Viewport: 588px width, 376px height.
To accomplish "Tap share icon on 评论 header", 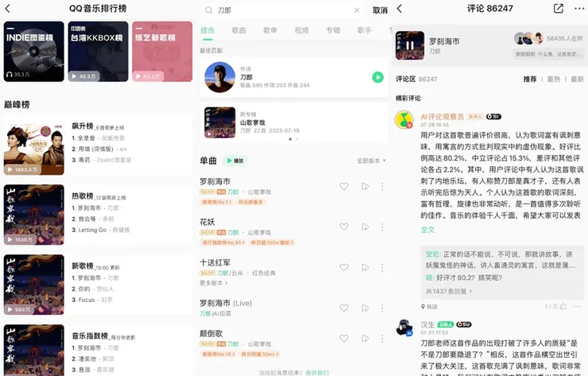I will 559,9.
